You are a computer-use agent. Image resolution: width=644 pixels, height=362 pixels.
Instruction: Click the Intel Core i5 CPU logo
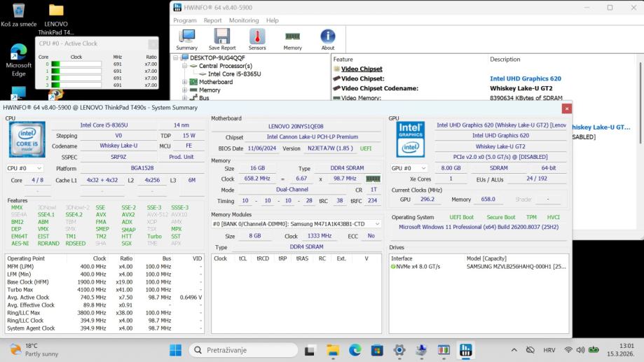(x=27, y=139)
